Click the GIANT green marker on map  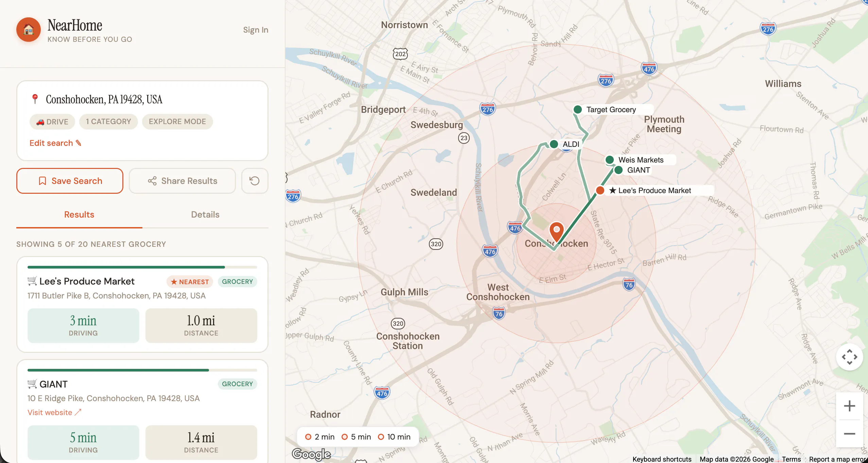point(618,170)
